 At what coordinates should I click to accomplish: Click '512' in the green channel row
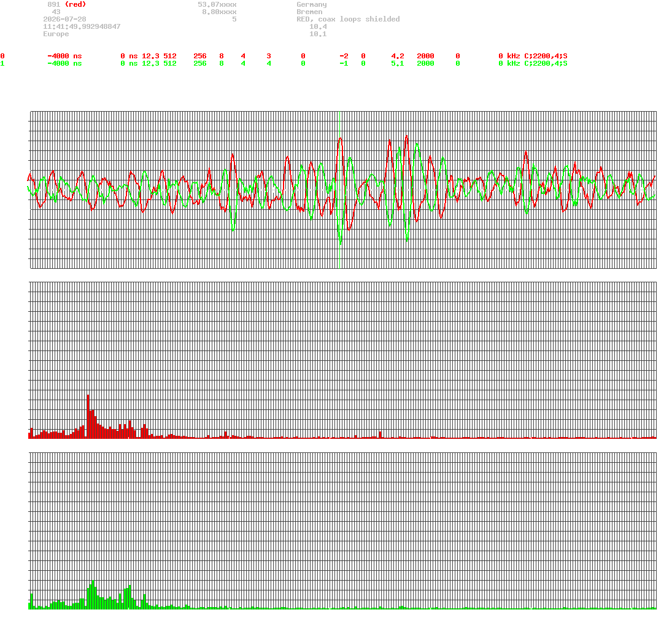[170, 63]
